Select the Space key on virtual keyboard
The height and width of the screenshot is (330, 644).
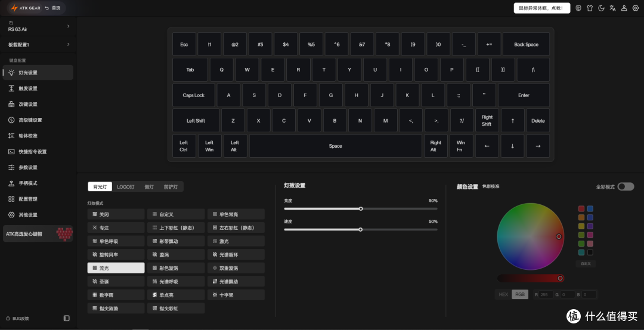pyautogui.click(x=336, y=146)
